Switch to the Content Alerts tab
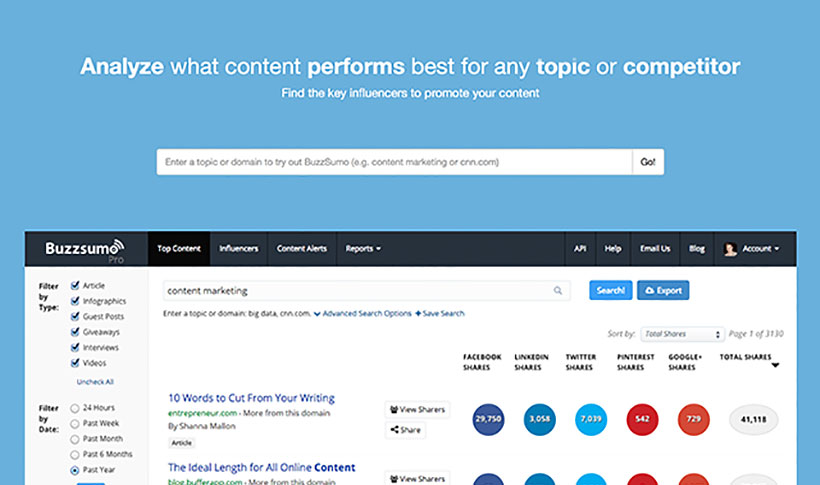The width and height of the screenshot is (820, 485). click(302, 249)
